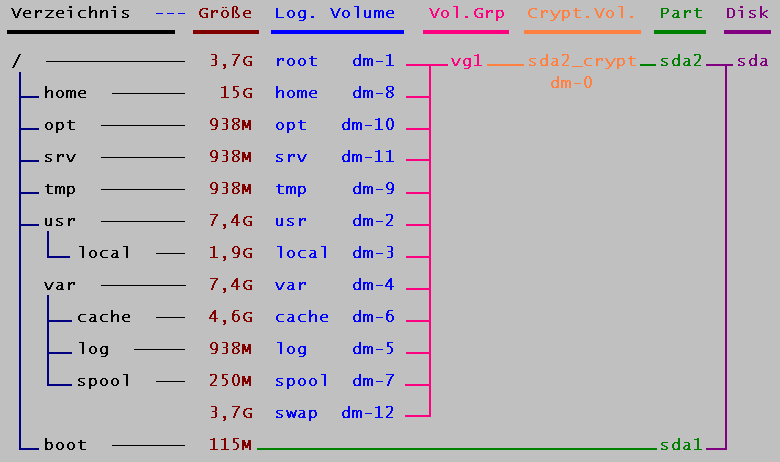The image size is (780, 462).
Task: Select the sda2_crypt encrypted volume label
Action: [582, 61]
